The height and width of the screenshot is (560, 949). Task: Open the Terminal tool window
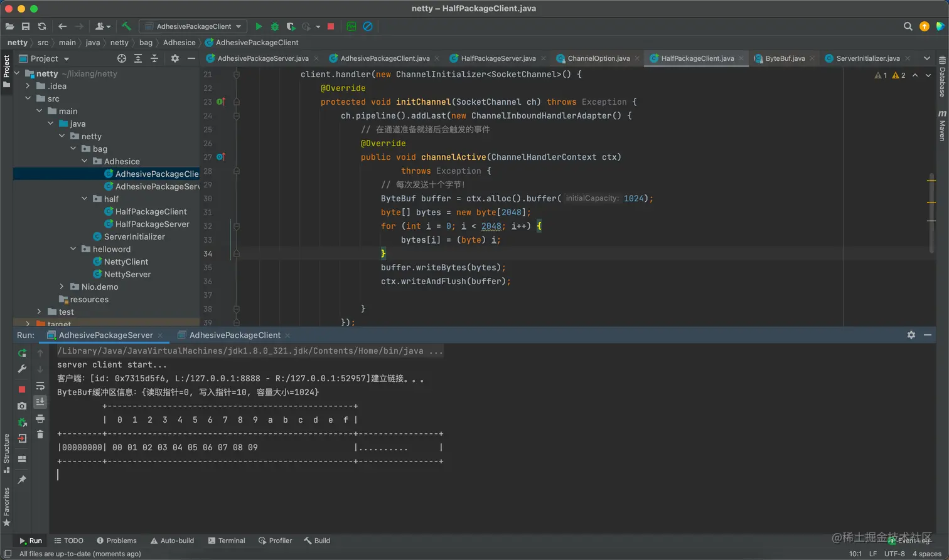pyautogui.click(x=227, y=541)
